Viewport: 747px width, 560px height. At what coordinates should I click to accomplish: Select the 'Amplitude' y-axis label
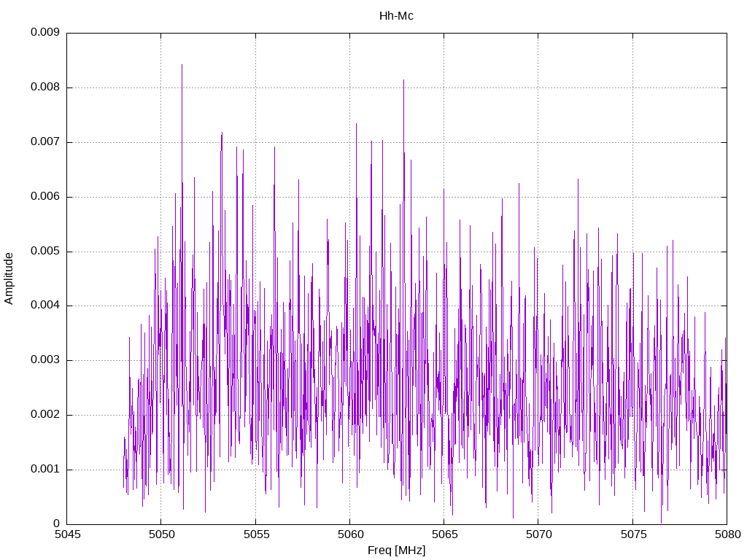tap(9, 279)
